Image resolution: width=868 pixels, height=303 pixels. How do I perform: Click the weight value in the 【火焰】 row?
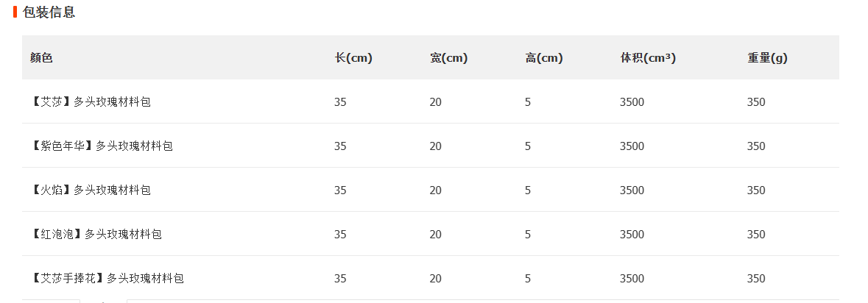[756, 190]
